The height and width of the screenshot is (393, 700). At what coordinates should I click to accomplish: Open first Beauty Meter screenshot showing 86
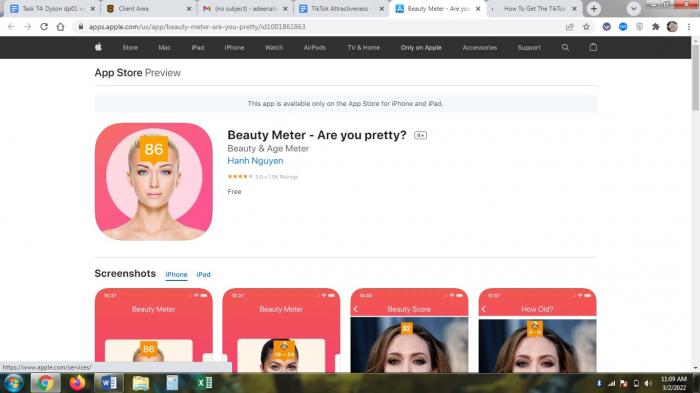[154, 330]
